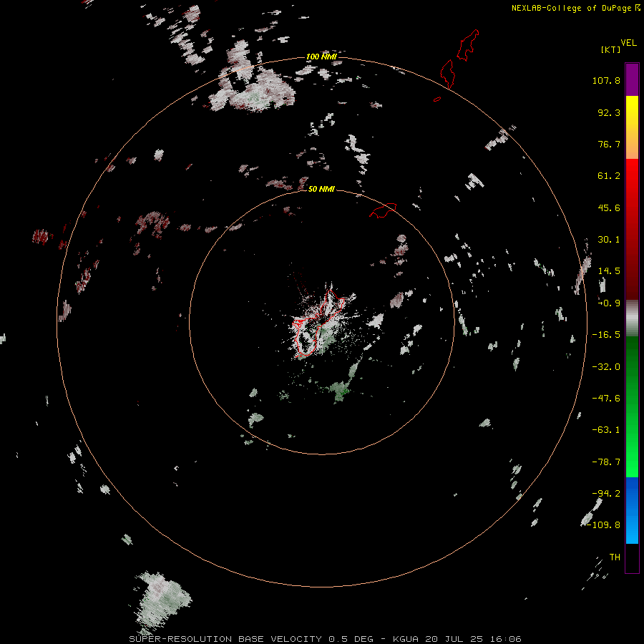Click the Saipan island outline at top right
The width and height of the screenshot is (644, 644).
coord(468,45)
